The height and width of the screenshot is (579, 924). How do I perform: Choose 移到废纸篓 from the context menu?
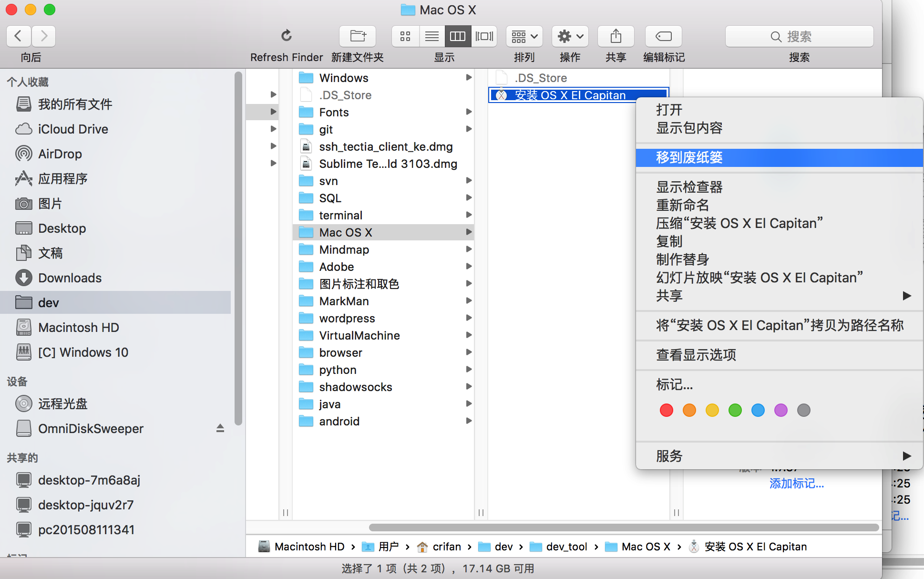(689, 157)
